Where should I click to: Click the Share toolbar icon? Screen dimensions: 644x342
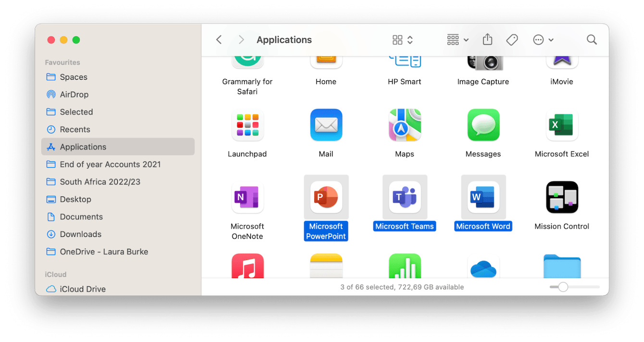(x=487, y=39)
